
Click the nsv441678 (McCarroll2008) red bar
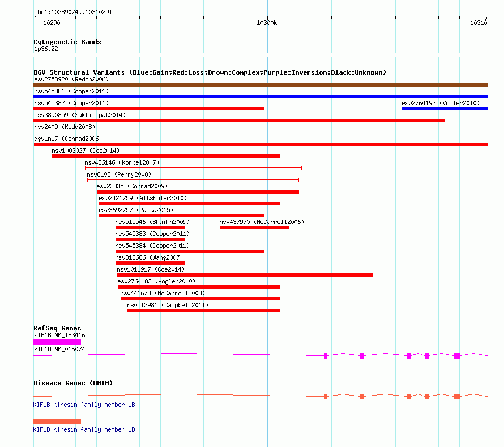click(200, 299)
